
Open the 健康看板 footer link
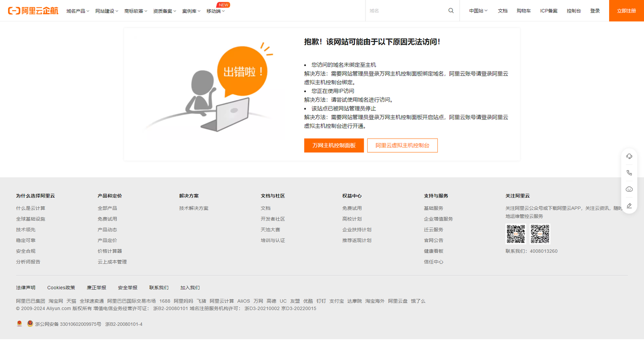pos(434,251)
